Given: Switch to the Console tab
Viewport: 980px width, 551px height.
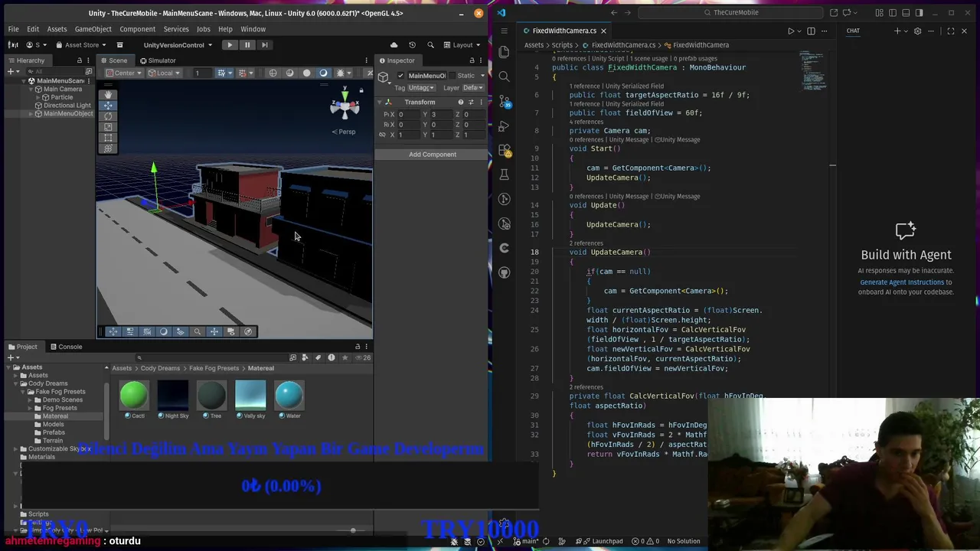Looking at the screenshot, I should tap(65, 347).
